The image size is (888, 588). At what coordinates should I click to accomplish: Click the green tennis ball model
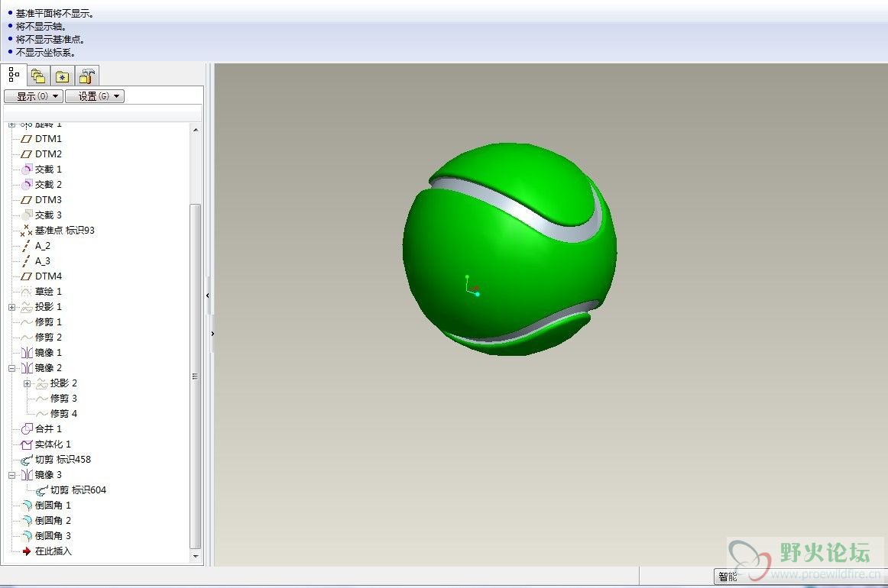510,250
